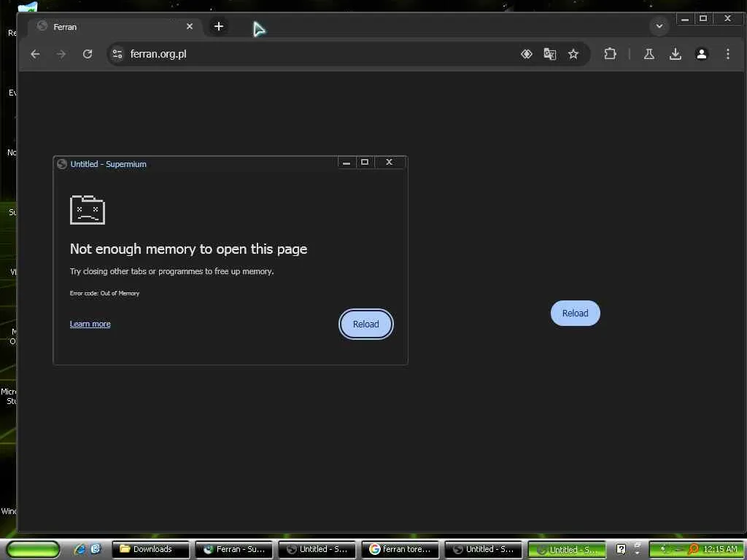This screenshot has width=747, height=560.
Task: Open the profile avatar icon
Action: 701,54
